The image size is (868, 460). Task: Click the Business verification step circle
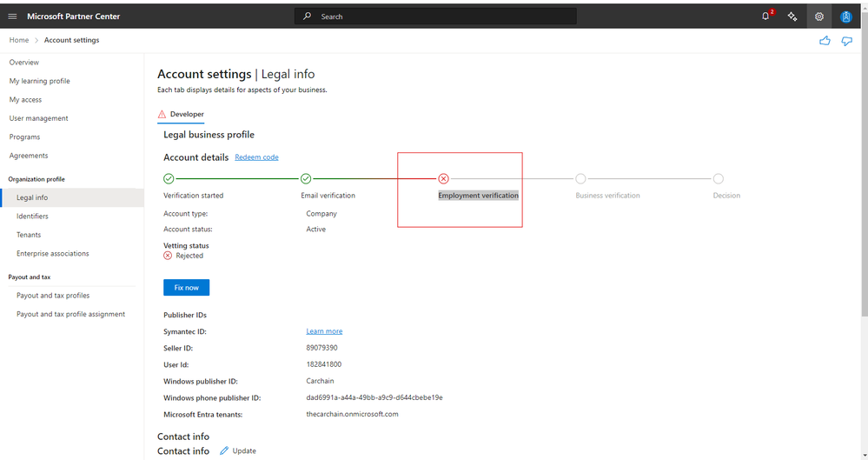point(580,178)
